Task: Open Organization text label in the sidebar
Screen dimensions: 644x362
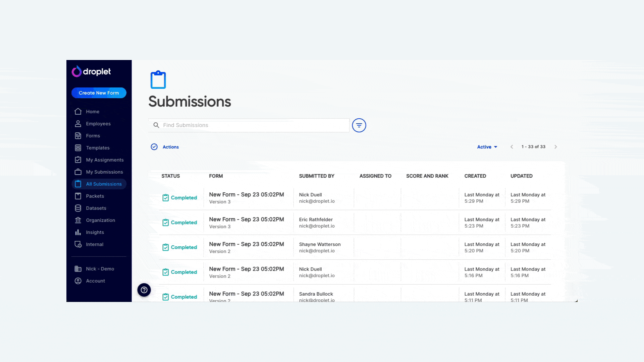Action: tap(101, 220)
